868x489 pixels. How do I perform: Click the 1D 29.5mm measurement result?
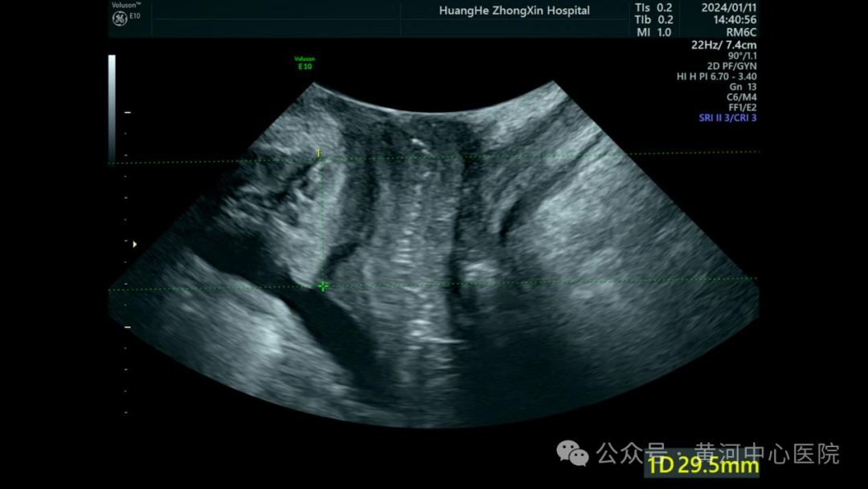pyautogui.click(x=703, y=465)
